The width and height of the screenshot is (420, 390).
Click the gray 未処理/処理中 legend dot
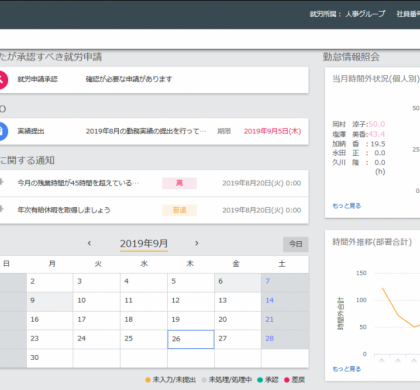[204, 380]
